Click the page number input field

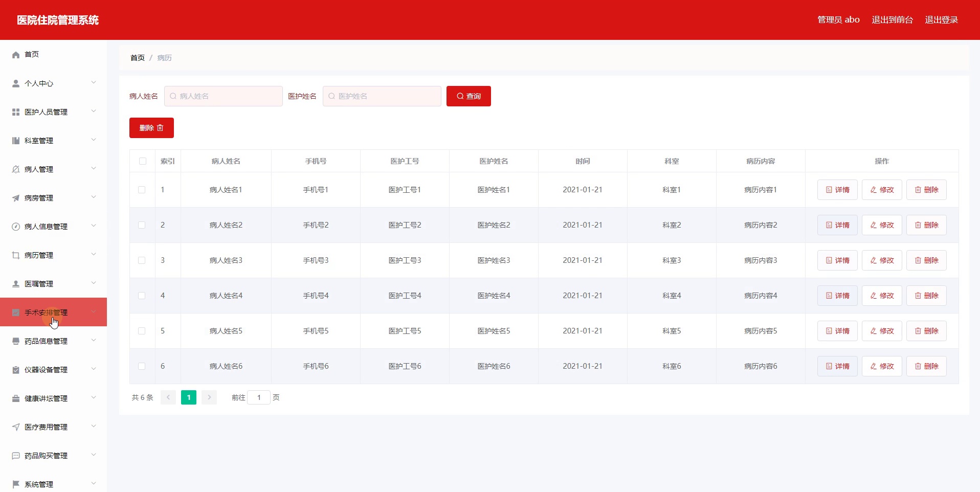pyautogui.click(x=259, y=397)
